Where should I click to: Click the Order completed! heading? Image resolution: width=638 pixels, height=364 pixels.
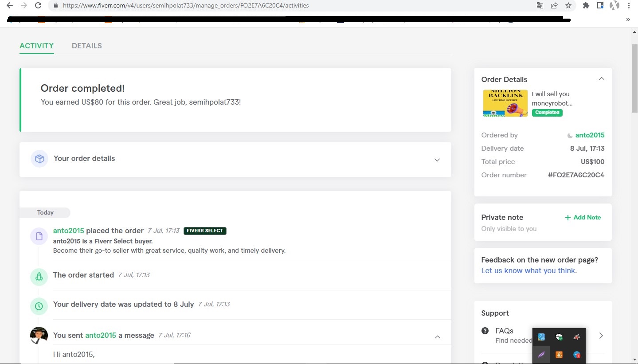82,88
